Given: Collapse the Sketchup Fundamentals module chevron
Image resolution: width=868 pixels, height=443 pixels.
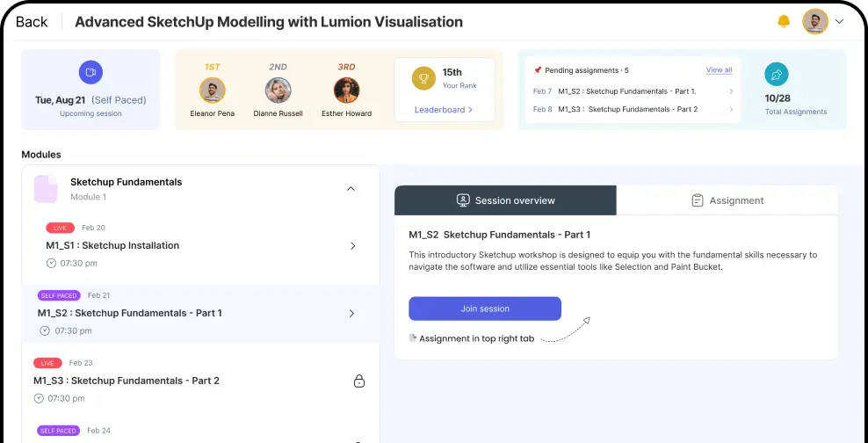Looking at the screenshot, I should (x=351, y=189).
